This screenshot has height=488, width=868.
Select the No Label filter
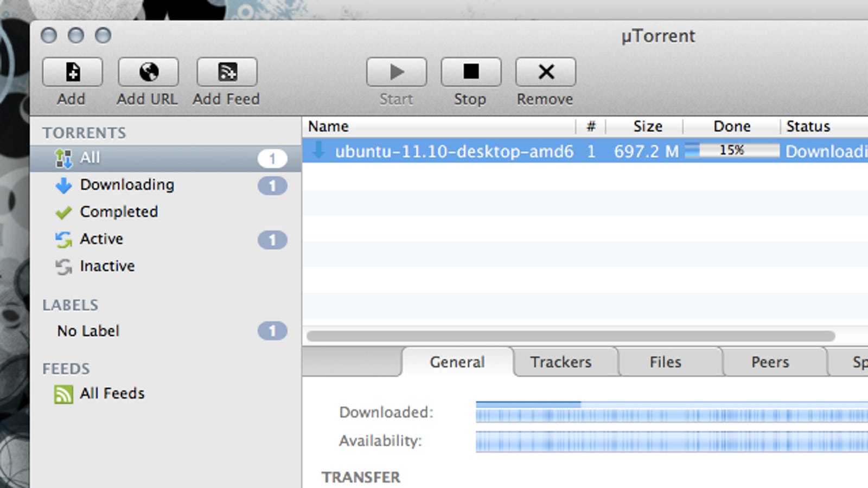[x=166, y=331]
